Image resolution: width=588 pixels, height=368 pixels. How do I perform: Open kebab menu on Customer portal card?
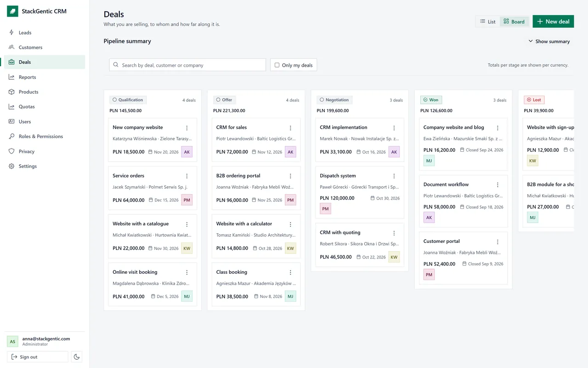[x=498, y=242]
